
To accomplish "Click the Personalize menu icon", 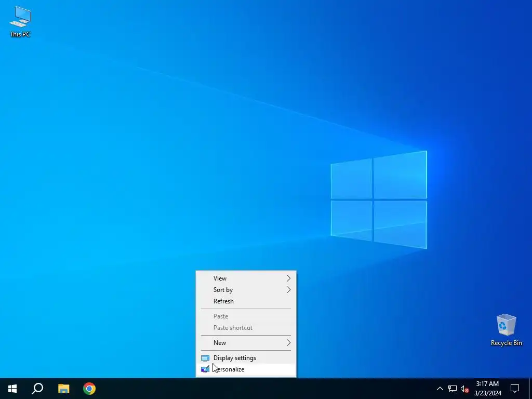I will click(205, 369).
